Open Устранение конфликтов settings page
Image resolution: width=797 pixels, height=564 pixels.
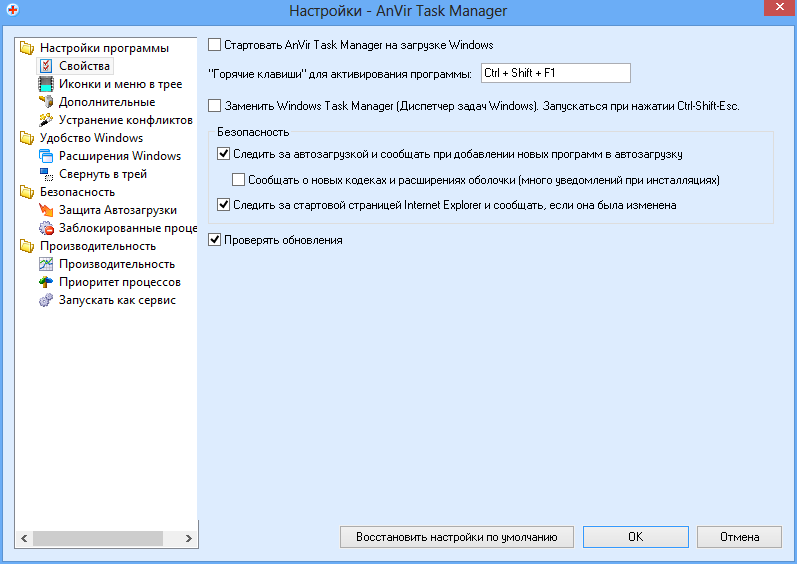(x=126, y=120)
